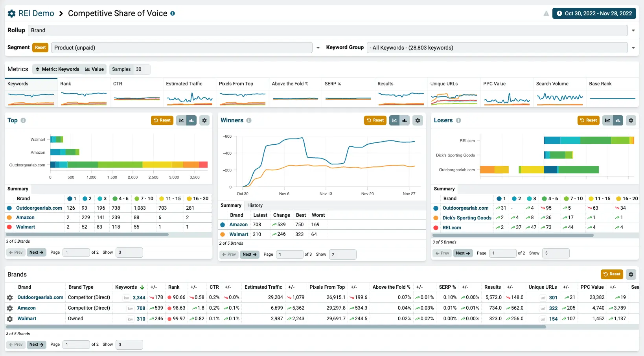Switch to History tab in Winners panel

pyautogui.click(x=255, y=205)
